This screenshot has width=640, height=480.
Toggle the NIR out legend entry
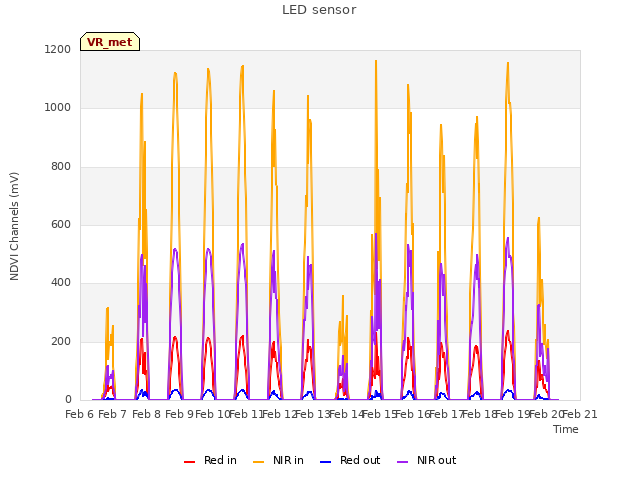point(427,460)
